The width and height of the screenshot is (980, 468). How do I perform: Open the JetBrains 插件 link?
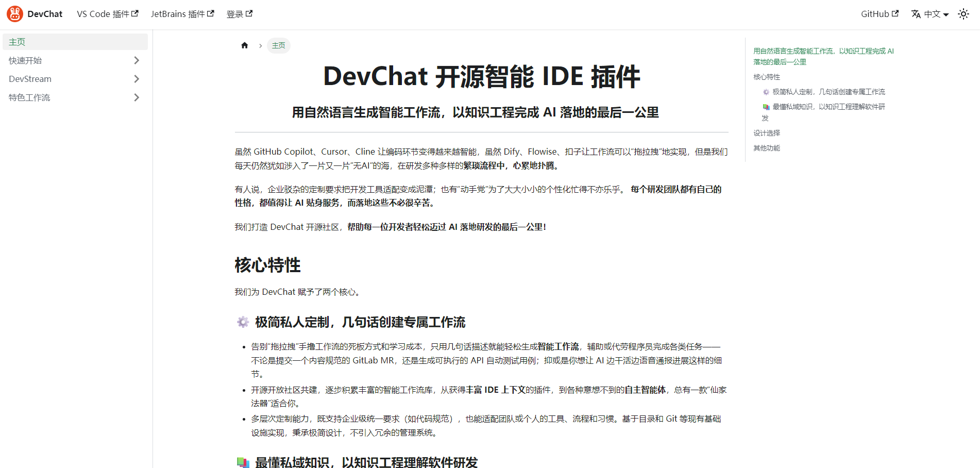[x=182, y=14]
